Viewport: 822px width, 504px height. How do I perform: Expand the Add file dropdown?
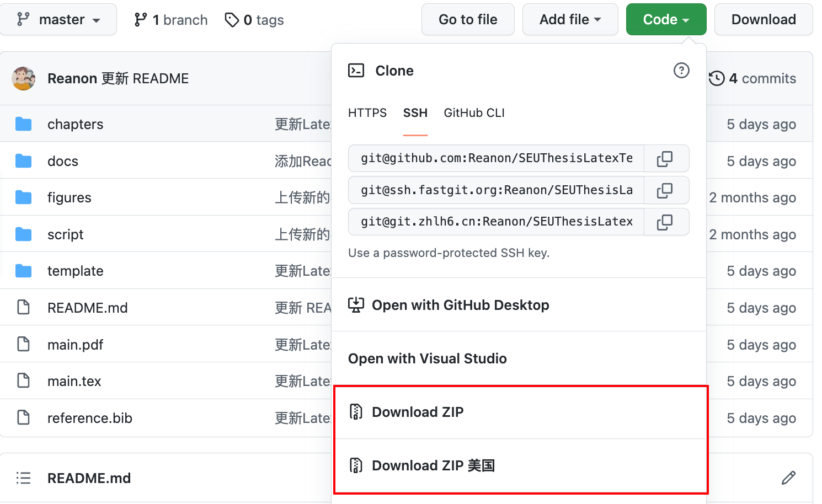(x=570, y=19)
